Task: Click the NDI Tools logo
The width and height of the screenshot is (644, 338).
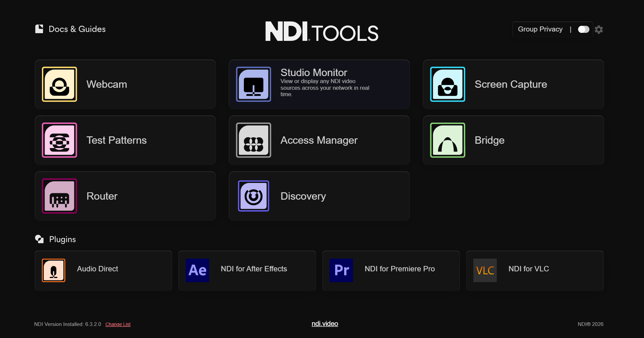Action: (322, 31)
